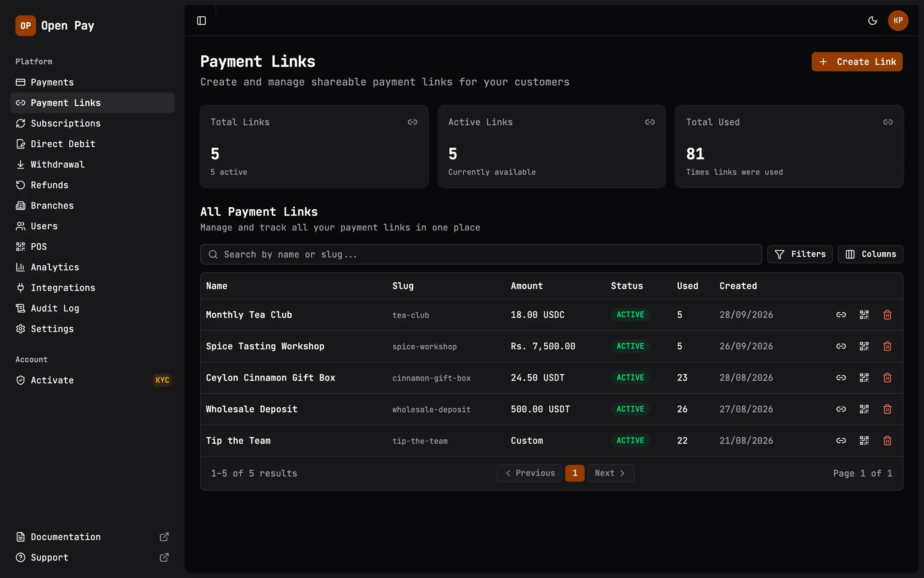
Task: Delete the Wholesale Deposit link
Action: [887, 409]
